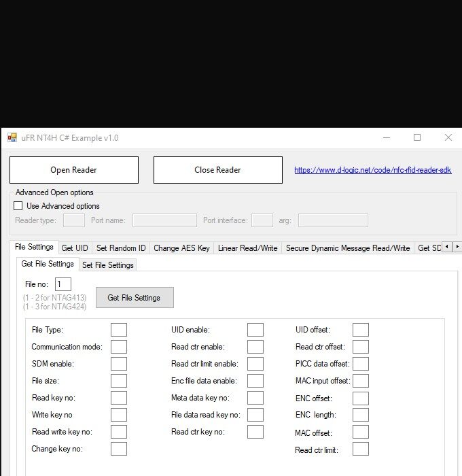Click the Read ctr limit enable box
Viewport: 462px width, 476px height.
[255, 364]
